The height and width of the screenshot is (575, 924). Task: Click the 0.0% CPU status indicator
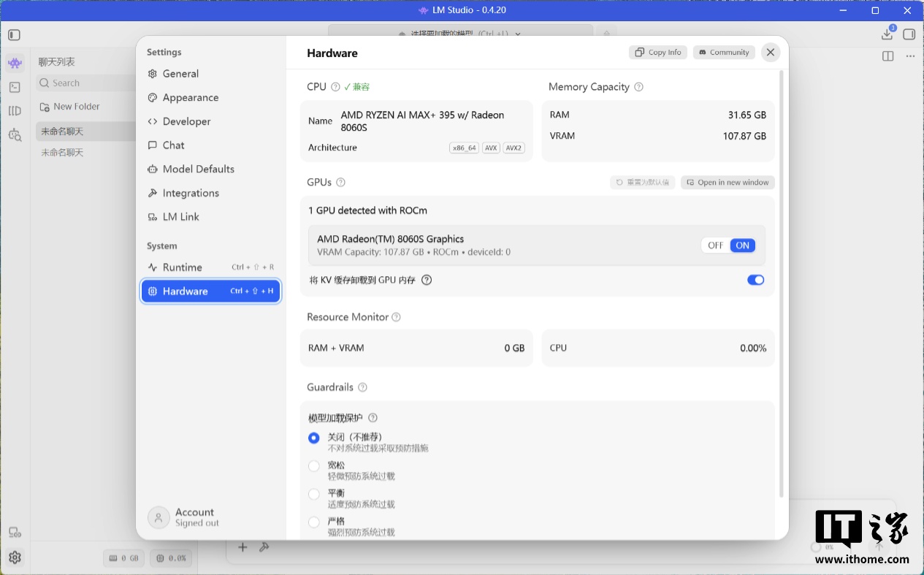point(171,558)
